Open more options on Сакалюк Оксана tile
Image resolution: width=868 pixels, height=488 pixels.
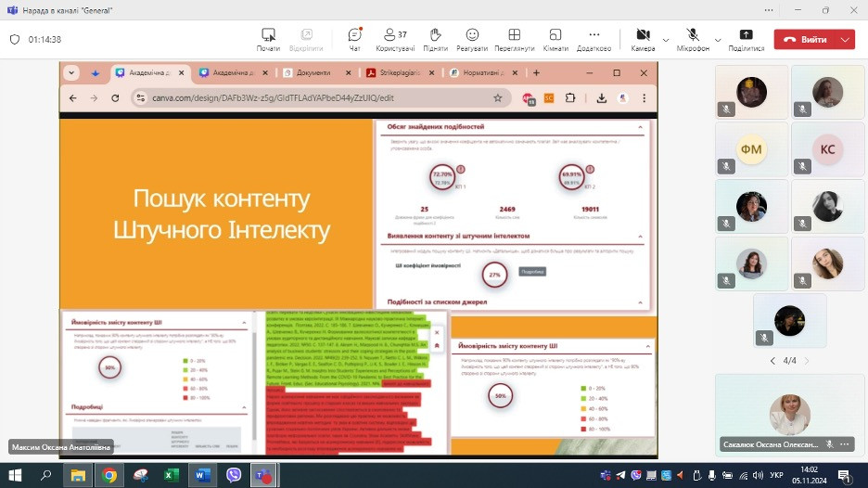(845, 444)
